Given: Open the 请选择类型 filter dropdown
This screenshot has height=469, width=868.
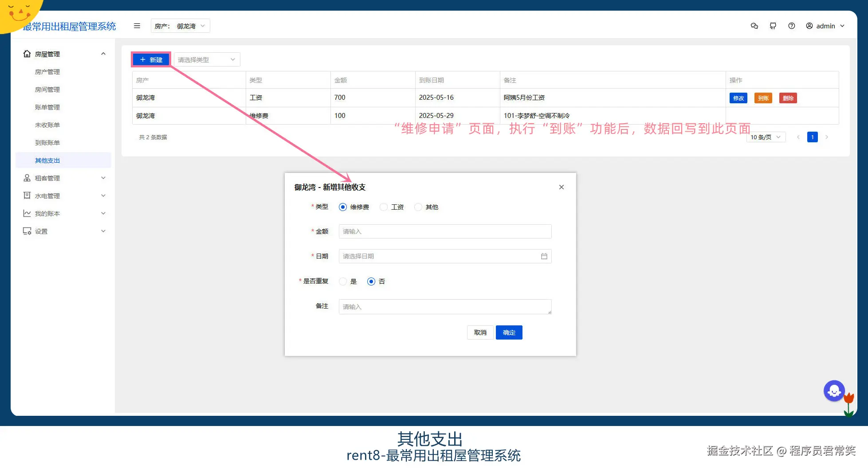Looking at the screenshot, I should click(206, 59).
